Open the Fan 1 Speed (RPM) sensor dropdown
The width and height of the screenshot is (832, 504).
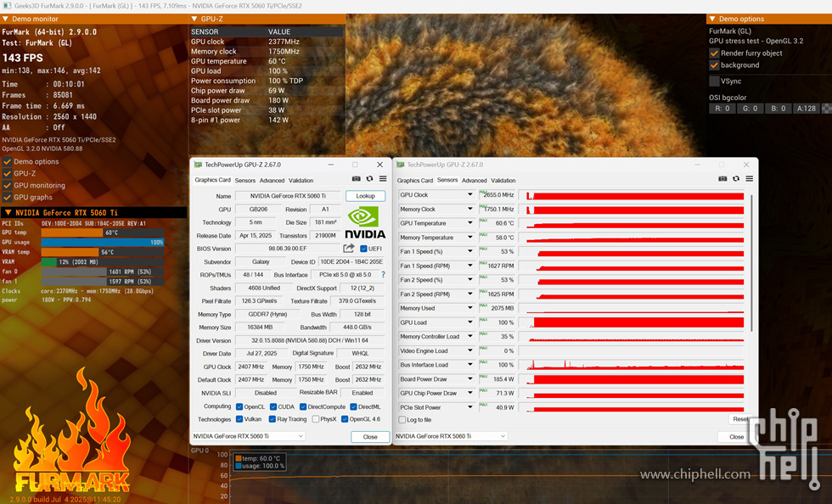click(x=469, y=266)
